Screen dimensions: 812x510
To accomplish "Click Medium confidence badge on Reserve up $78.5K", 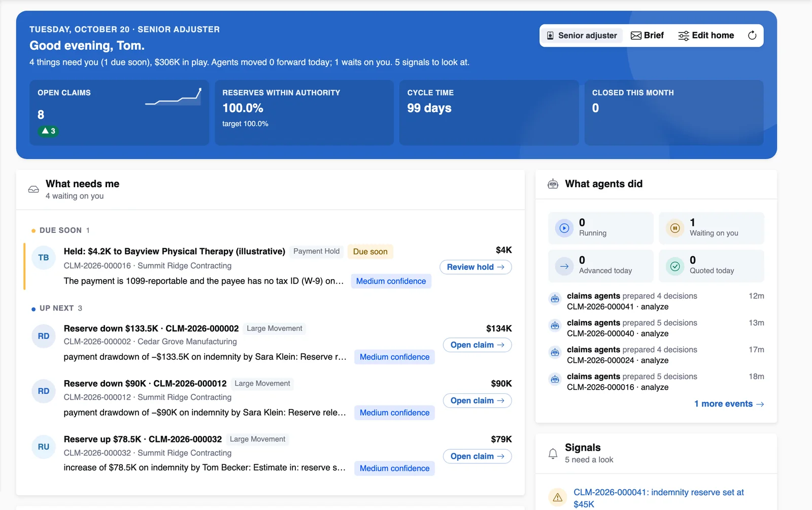I will (x=395, y=468).
